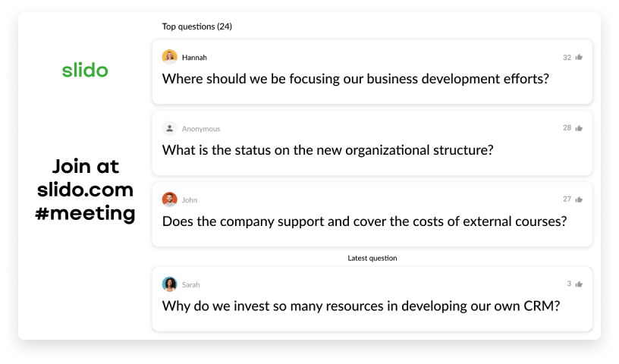The image size is (619, 364).
Task: Open the business development efforts question
Action: [x=356, y=78]
